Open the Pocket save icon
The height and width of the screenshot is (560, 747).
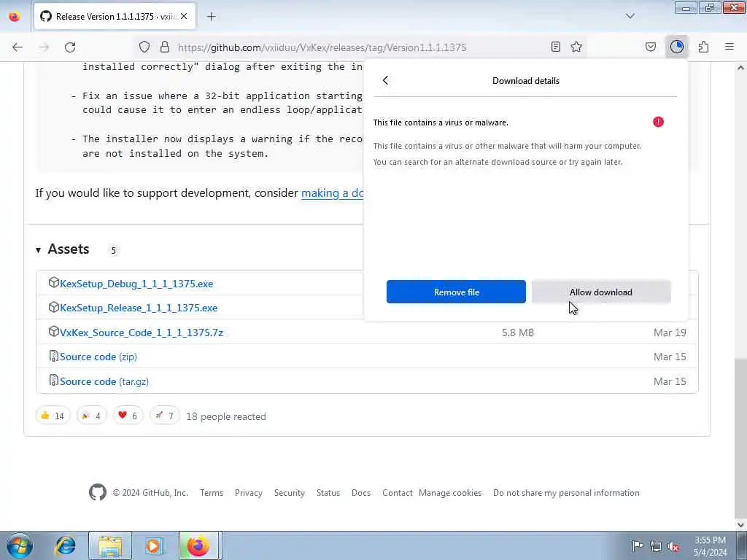tap(650, 47)
